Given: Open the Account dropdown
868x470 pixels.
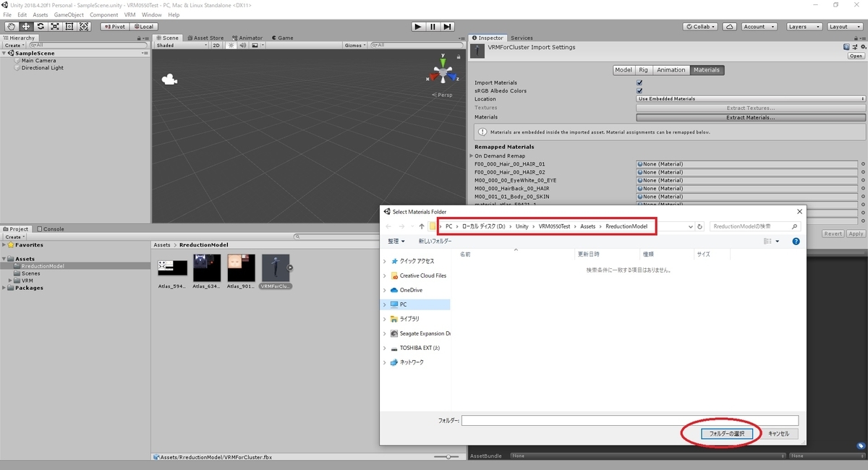Looking at the screenshot, I should (x=759, y=27).
